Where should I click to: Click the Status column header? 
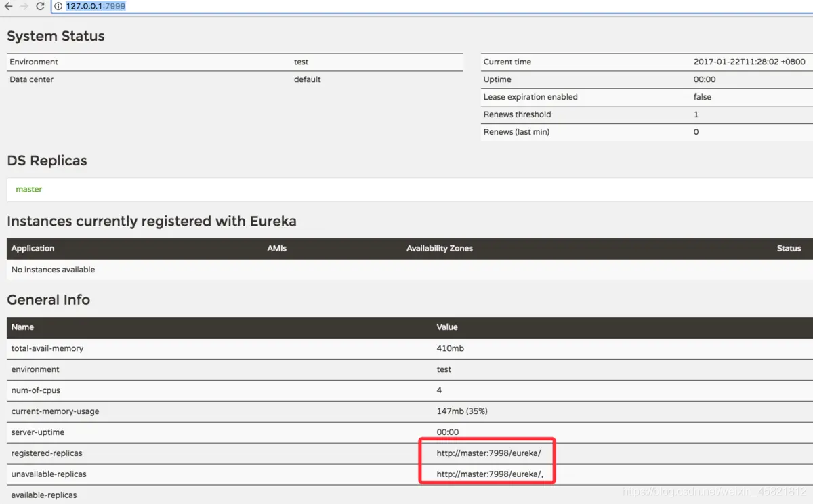789,249
